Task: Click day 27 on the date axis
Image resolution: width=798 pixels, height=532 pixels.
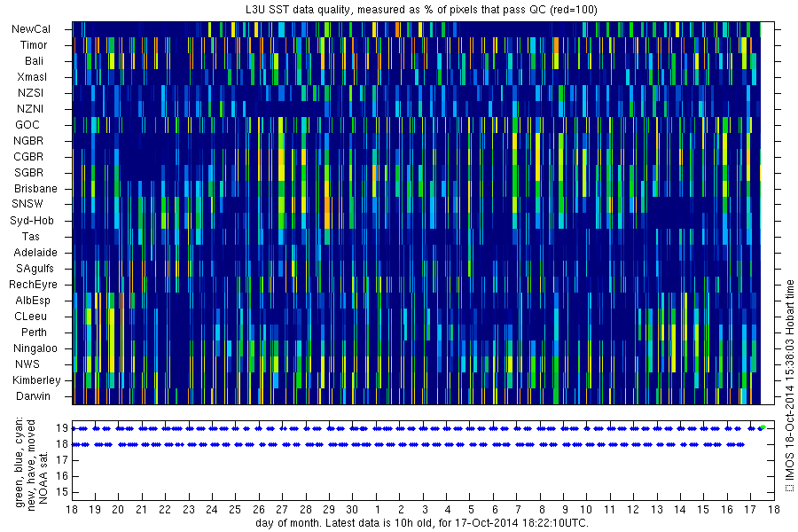Action: [x=282, y=509]
